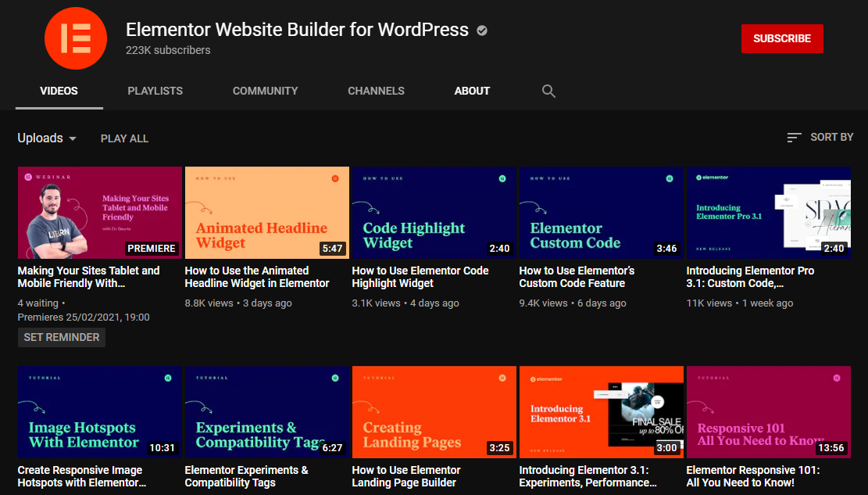Click the Play All button
The width and height of the screenshot is (868, 495).
[124, 138]
